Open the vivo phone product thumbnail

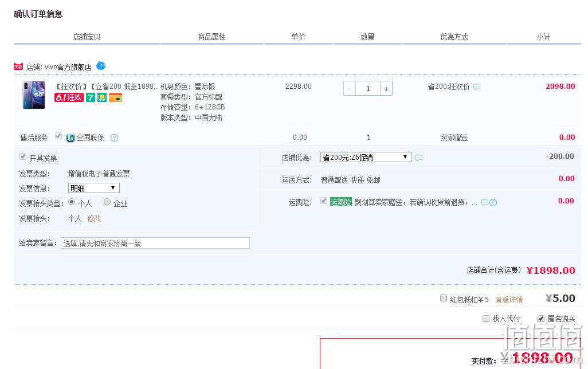coord(34,95)
